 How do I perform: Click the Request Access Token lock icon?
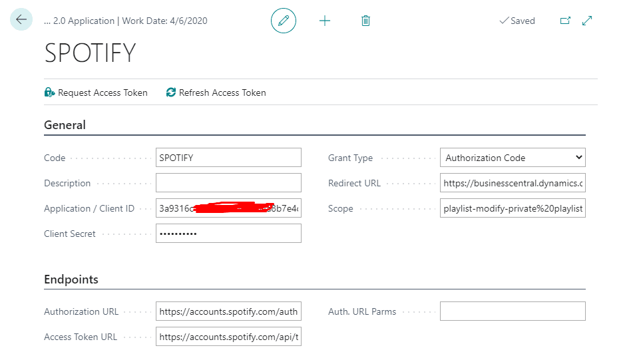click(x=49, y=92)
